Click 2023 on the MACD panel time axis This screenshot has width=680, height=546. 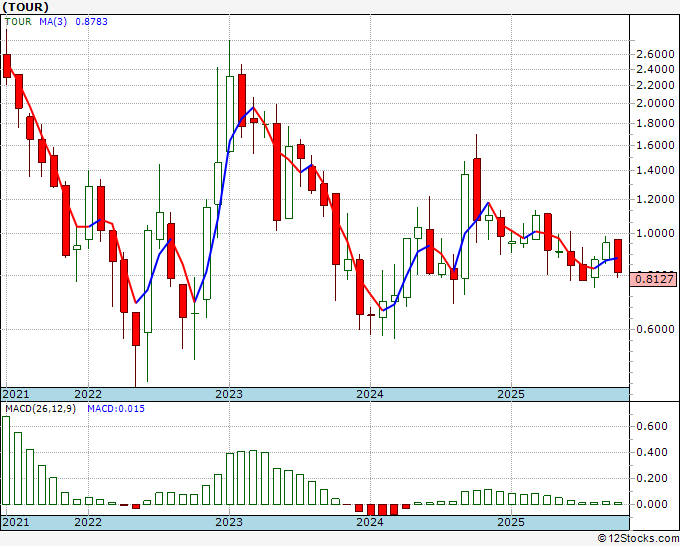(x=229, y=523)
